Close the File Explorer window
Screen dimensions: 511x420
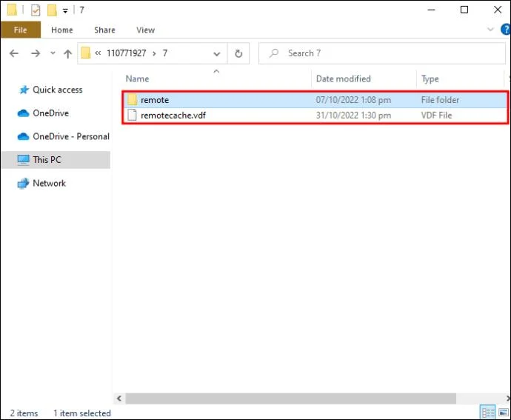(498, 10)
